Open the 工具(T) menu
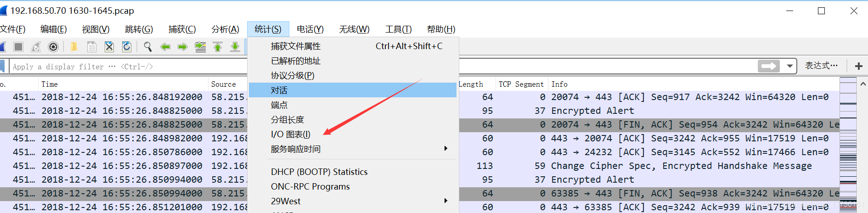The width and height of the screenshot is (868, 213). [398, 29]
